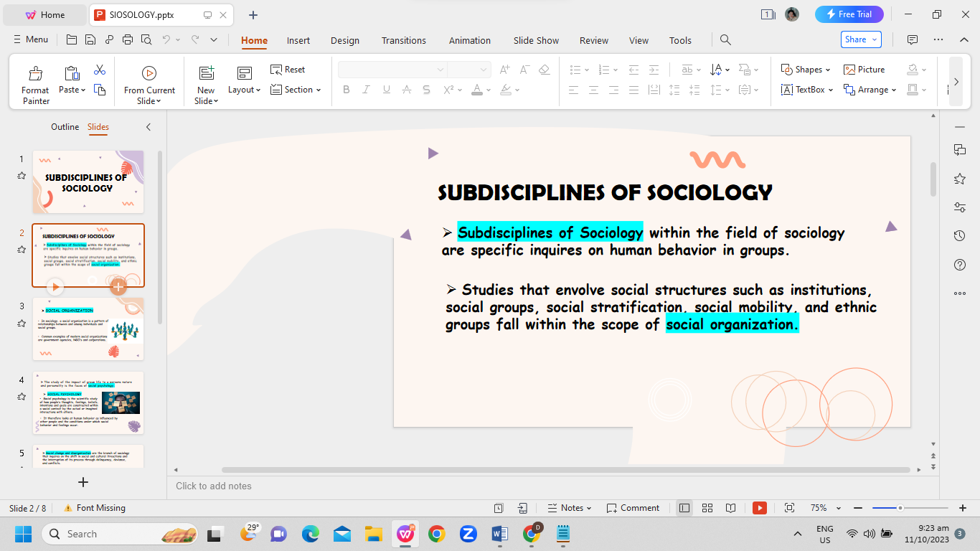Toggle Underline formatting

(x=387, y=90)
